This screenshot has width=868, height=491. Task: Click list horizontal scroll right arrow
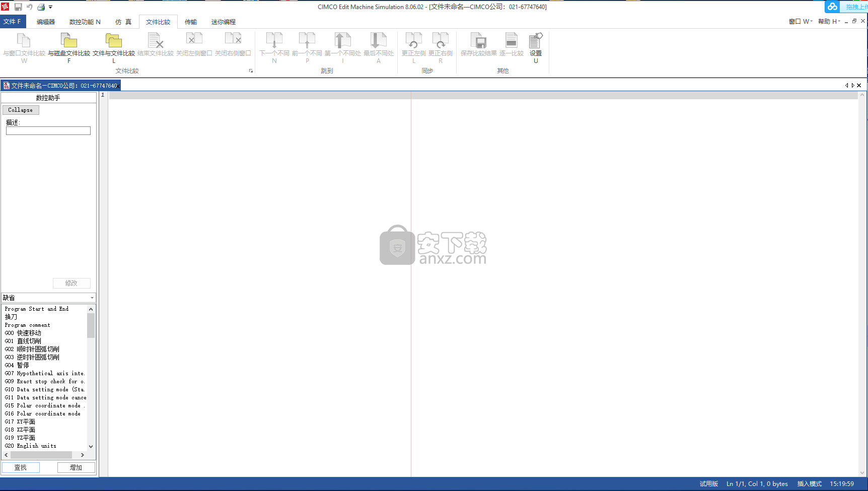(83, 455)
